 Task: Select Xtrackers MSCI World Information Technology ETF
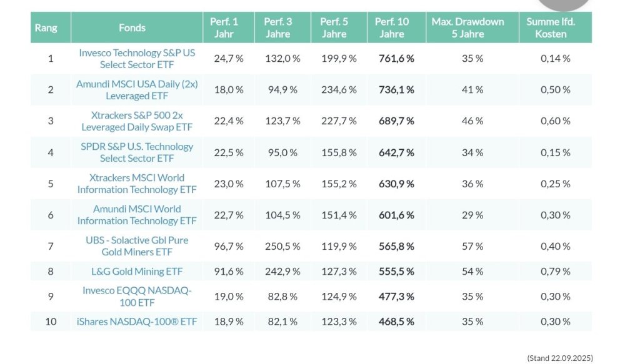(136, 184)
